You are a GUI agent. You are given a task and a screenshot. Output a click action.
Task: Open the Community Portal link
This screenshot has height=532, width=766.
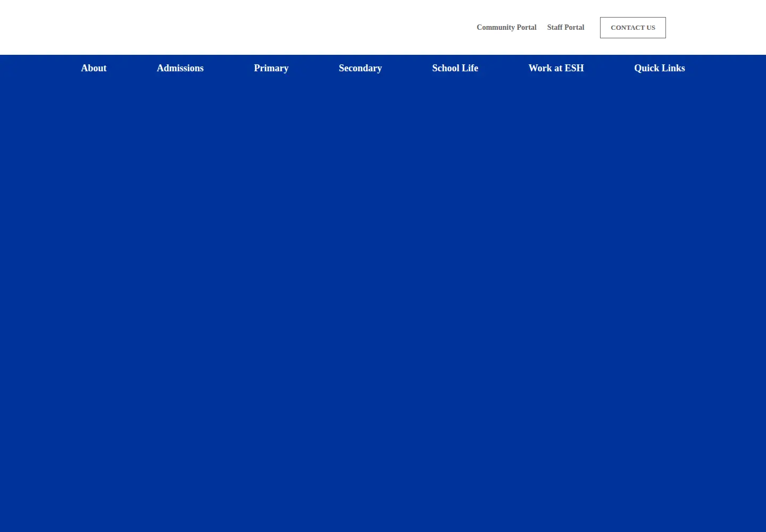click(x=506, y=27)
